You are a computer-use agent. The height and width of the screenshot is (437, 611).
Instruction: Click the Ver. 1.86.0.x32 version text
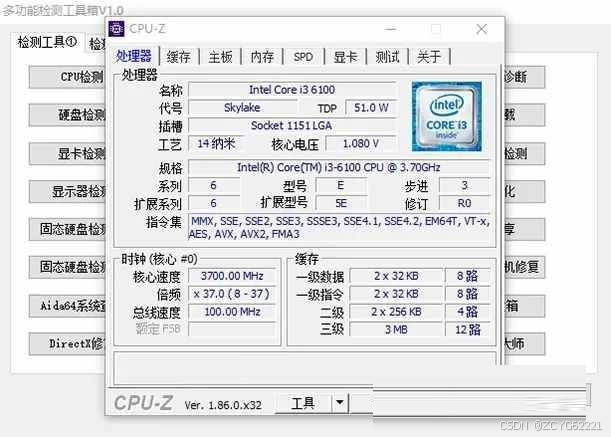click(223, 405)
